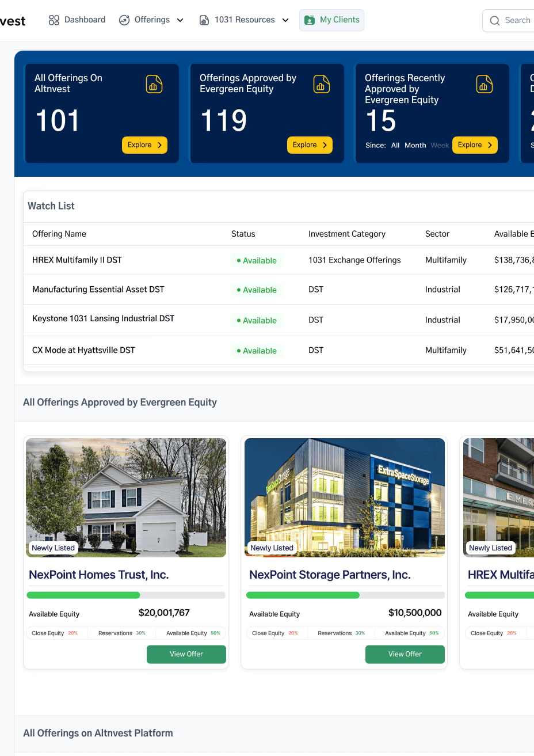Expand the 1031 Resources chevron
Image resolution: width=534 pixels, height=756 pixels.
pos(285,20)
